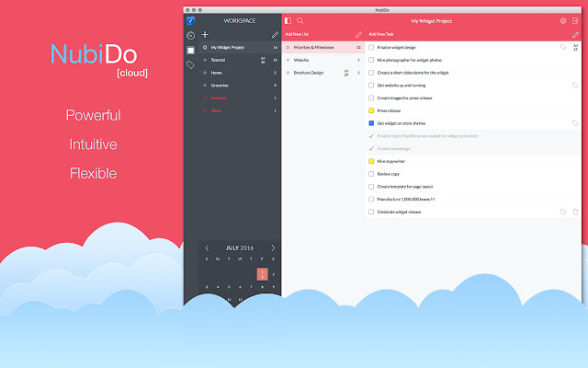
Task: Open the tags view in sidebar
Action: coord(190,65)
